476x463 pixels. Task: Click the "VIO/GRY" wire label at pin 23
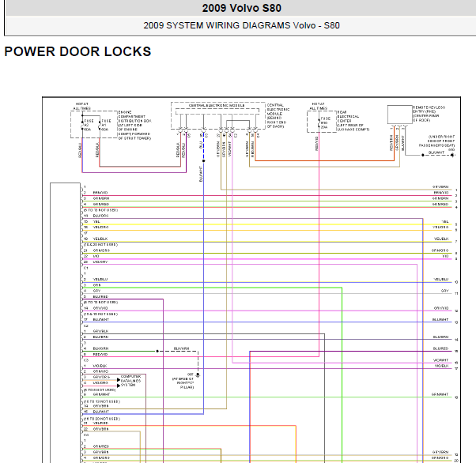tap(100, 262)
